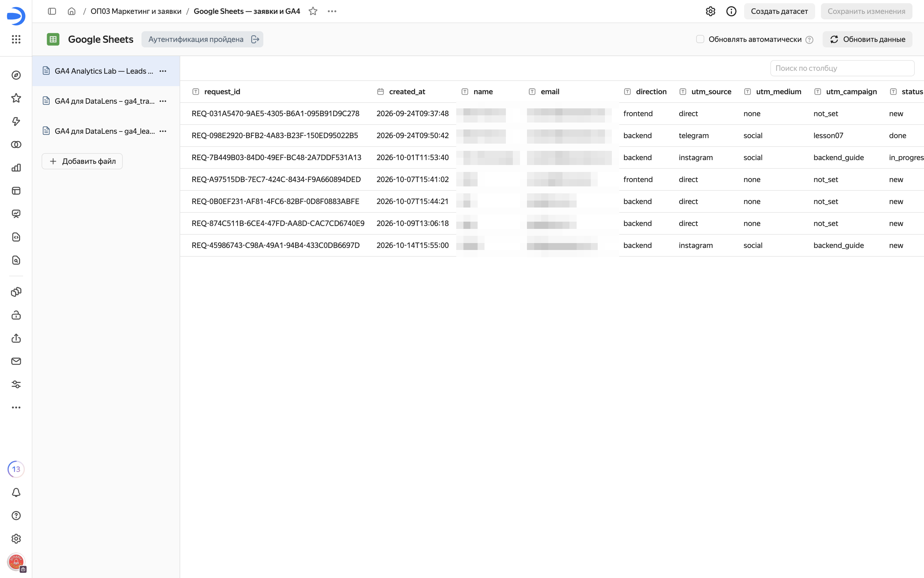Change type of name column
Screen dimensions: 924x578
(x=465, y=91)
